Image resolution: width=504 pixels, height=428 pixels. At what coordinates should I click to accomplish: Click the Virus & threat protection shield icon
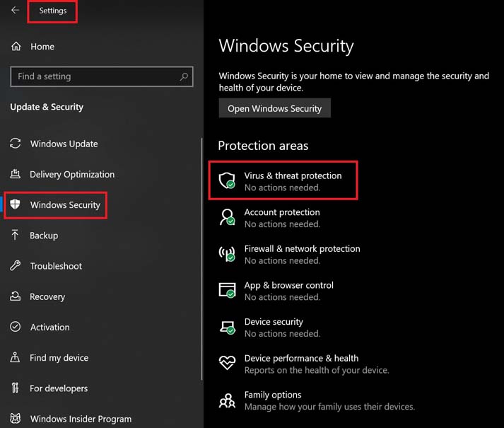[x=227, y=180]
